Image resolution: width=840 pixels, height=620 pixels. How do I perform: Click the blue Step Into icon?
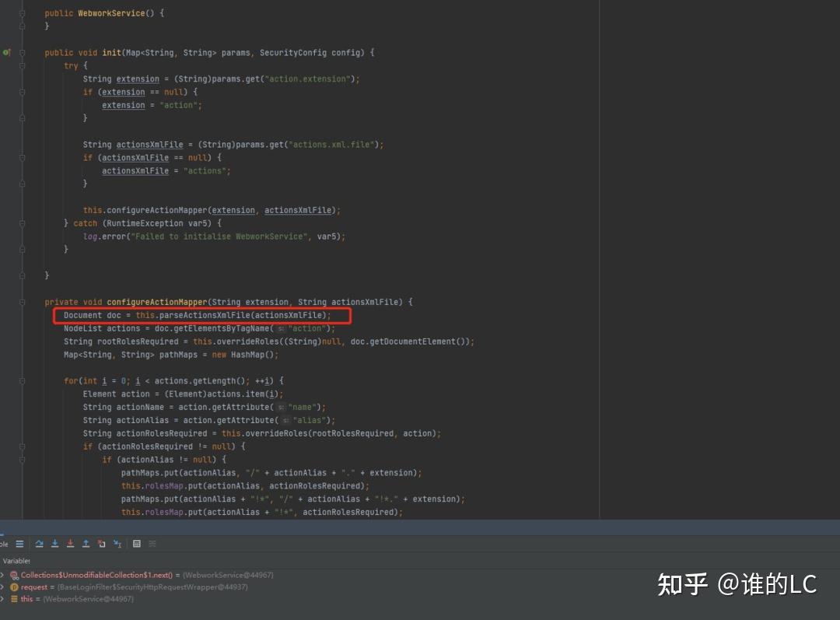54,544
